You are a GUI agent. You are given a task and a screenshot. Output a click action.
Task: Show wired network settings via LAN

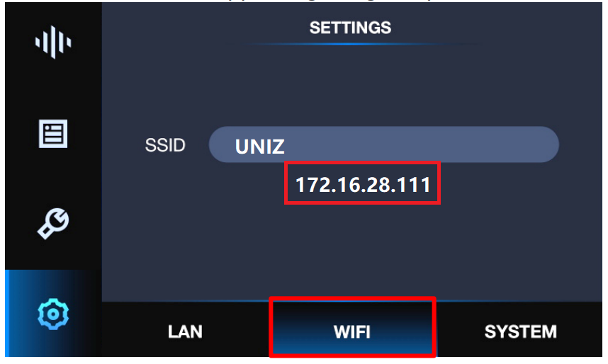(x=185, y=332)
